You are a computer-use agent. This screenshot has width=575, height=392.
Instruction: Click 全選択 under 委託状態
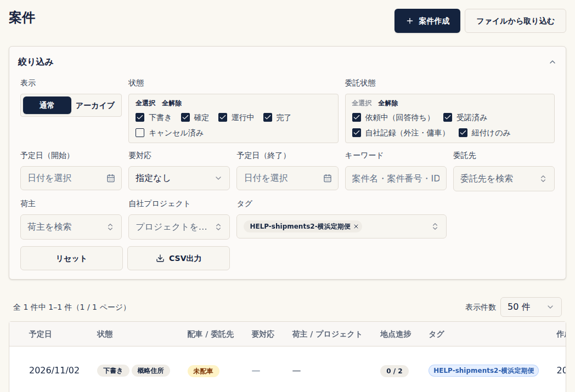tap(362, 103)
